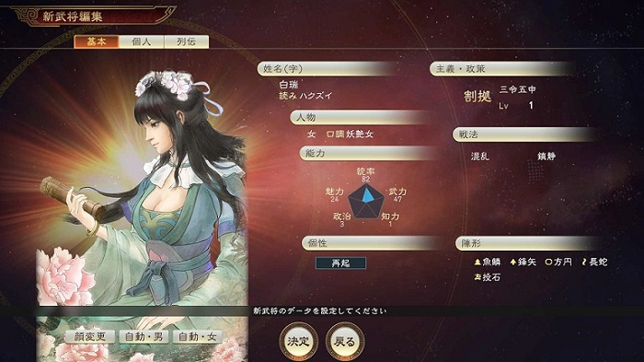The width and height of the screenshot is (644, 362).
Task: Select the 長蛇 formation icon
Action: [584, 262]
